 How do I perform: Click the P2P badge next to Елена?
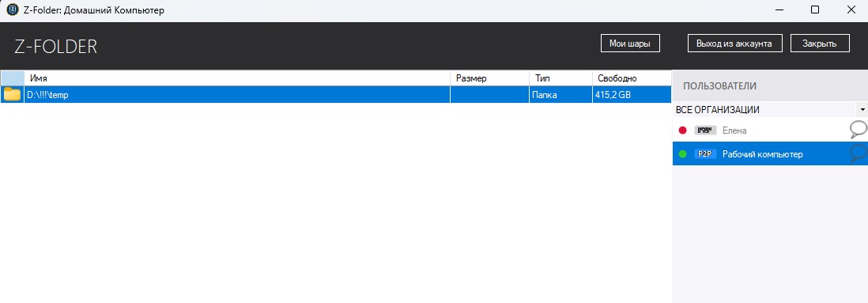click(x=705, y=131)
